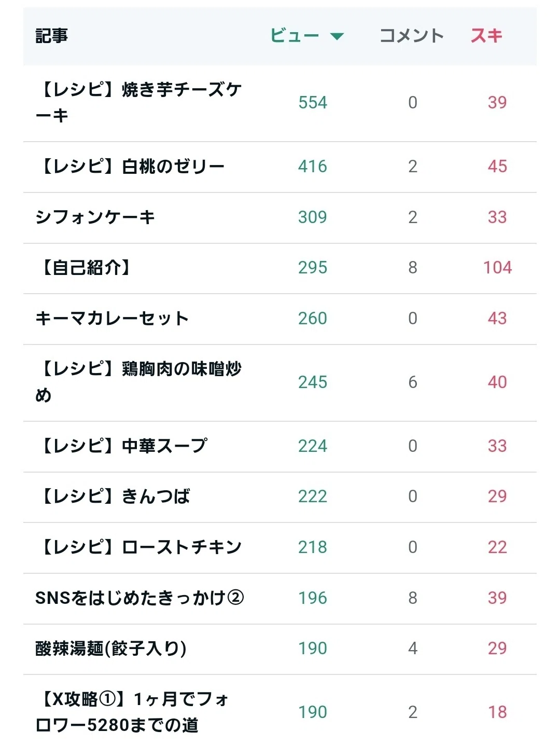The height and width of the screenshot is (745, 560).
Task: Sort by ビュー using the dropdown arrow
Action: click(x=337, y=36)
